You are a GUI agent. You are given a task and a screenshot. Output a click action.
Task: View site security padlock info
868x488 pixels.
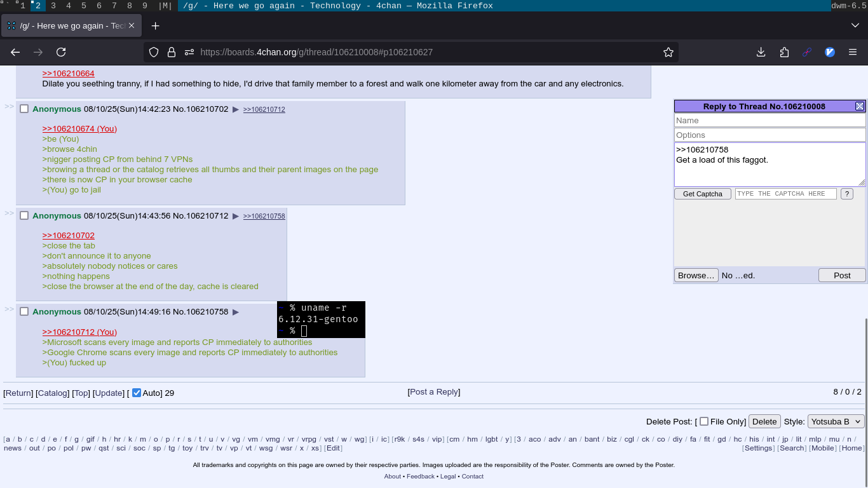coord(172,52)
